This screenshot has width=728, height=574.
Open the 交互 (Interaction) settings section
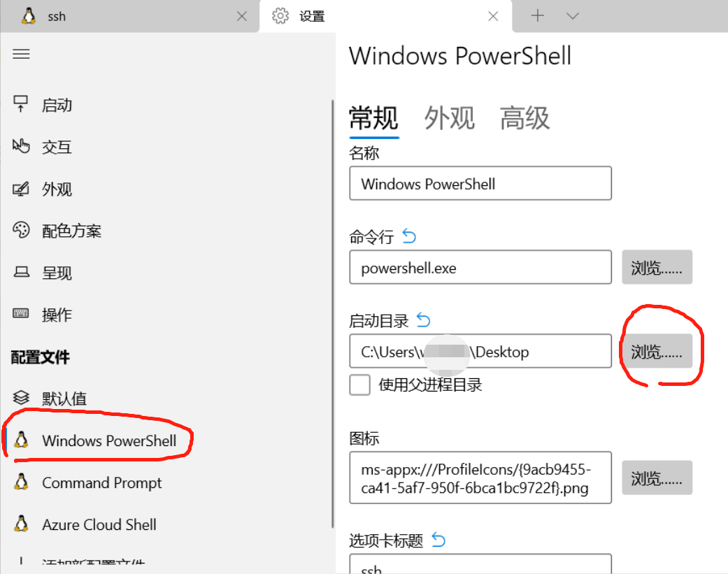tap(56, 147)
